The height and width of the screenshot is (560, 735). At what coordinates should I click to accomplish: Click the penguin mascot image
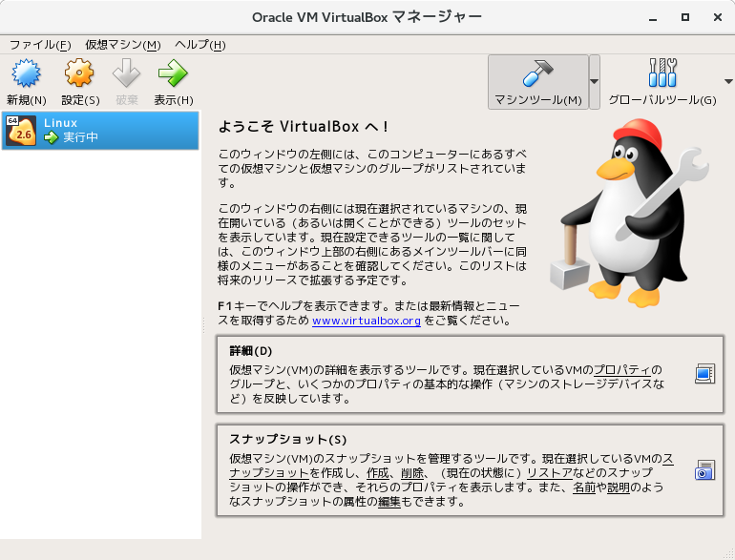tap(630, 213)
